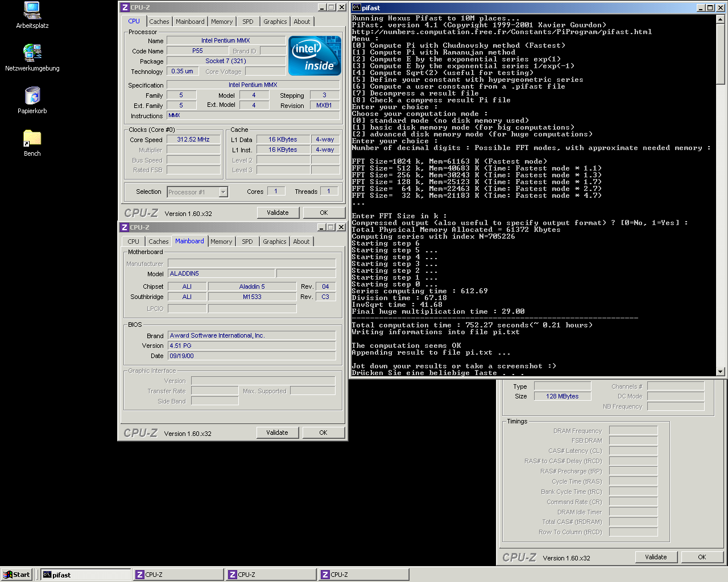Click BIOS Brand Award Software International field

coord(251,335)
